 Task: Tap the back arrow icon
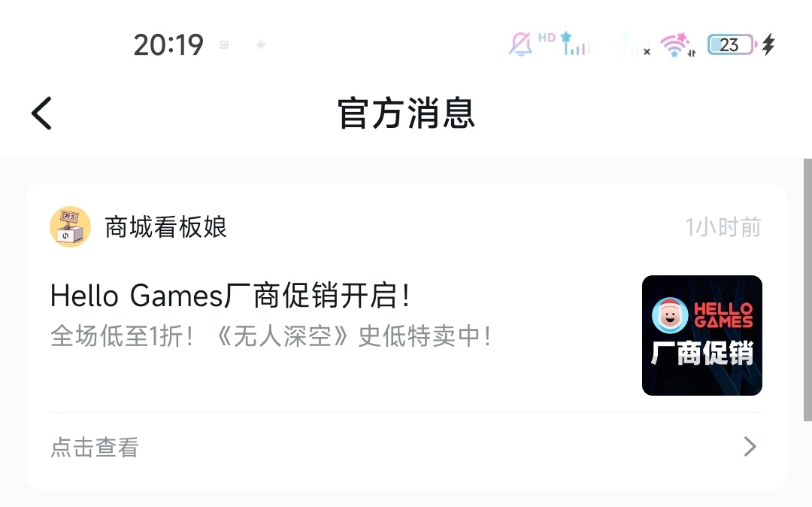pos(42,114)
